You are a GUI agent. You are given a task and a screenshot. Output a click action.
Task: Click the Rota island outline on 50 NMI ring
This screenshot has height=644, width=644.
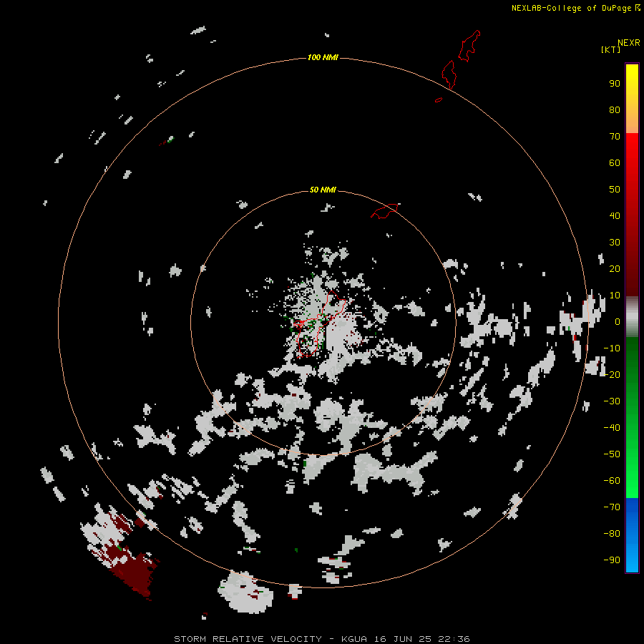(384, 211)
